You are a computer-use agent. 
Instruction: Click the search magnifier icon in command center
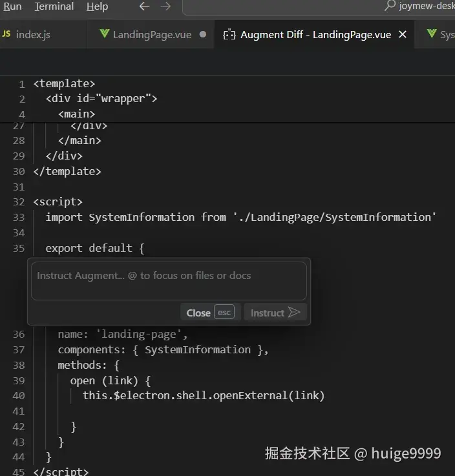[390, 5]
